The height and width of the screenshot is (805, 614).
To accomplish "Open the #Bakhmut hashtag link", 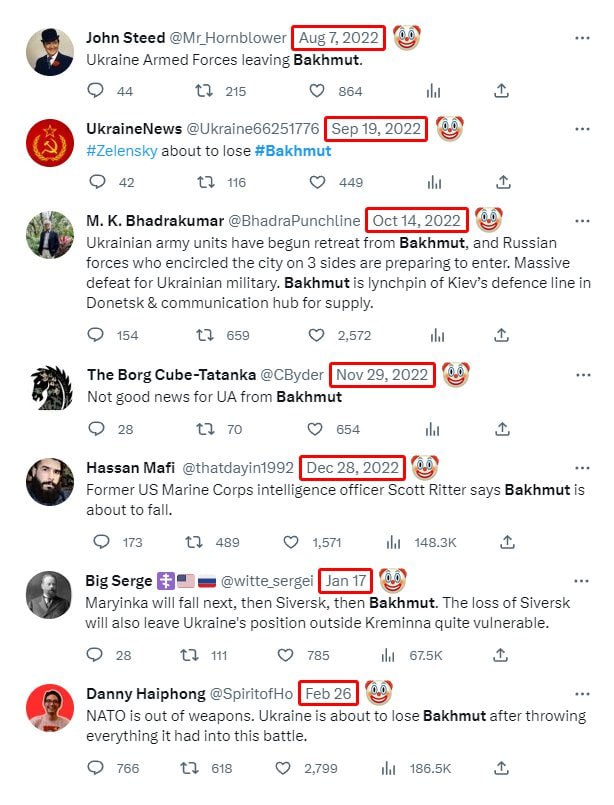I will click(293, 151).
